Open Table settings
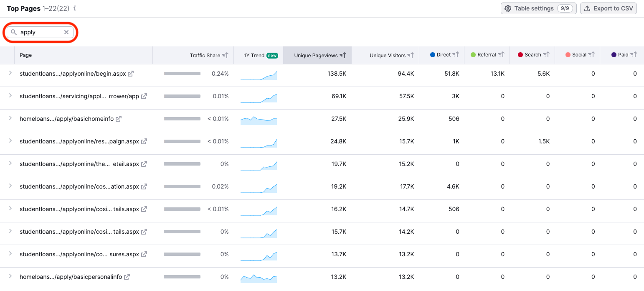The width and height of the screenshot is (644, 291). pyautogui.click(x=538, y=8)
